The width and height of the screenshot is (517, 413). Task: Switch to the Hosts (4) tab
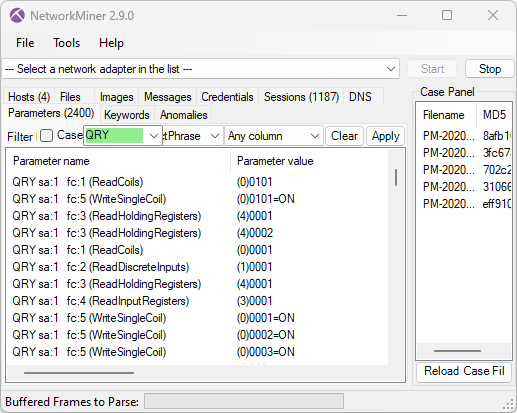point(29,97)
